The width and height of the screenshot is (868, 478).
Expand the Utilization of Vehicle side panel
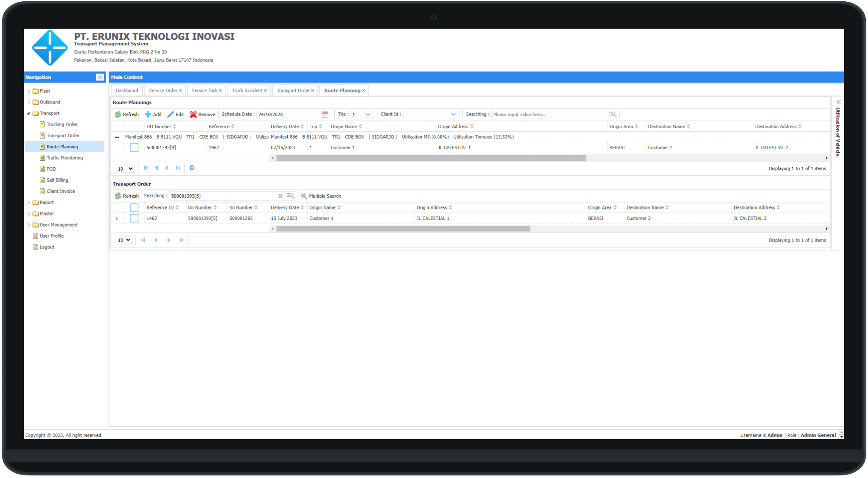click(838, 102)
